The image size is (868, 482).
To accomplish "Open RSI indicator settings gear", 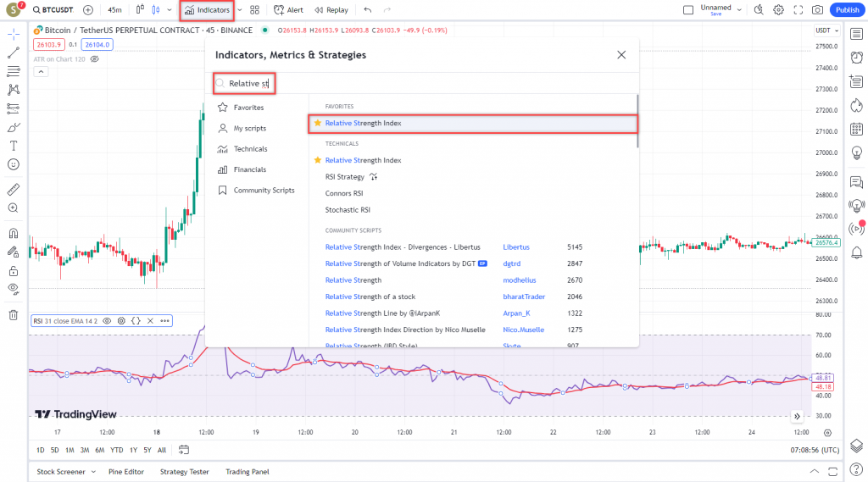I will [x=121, y=321].
